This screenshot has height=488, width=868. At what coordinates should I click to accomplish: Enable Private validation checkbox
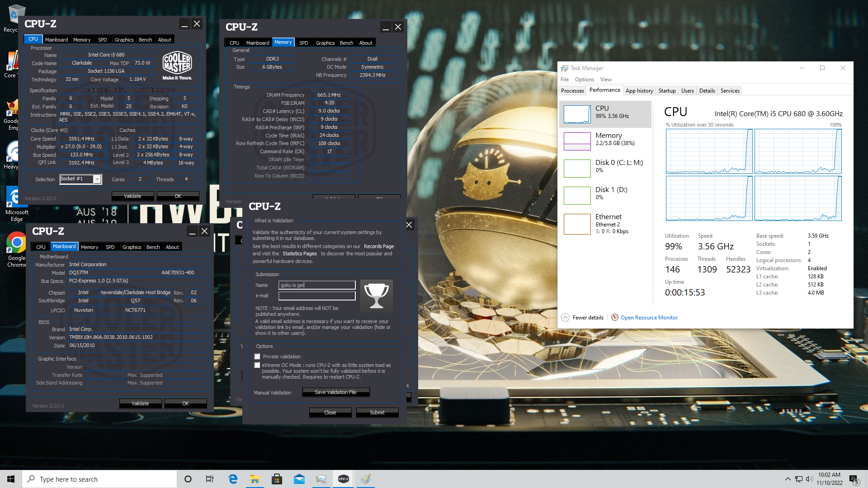(257, 357)
